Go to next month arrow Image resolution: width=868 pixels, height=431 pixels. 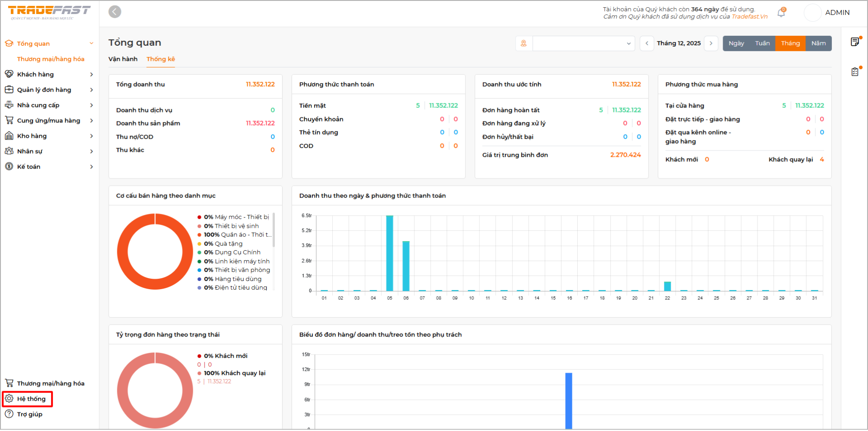[711, 44]
